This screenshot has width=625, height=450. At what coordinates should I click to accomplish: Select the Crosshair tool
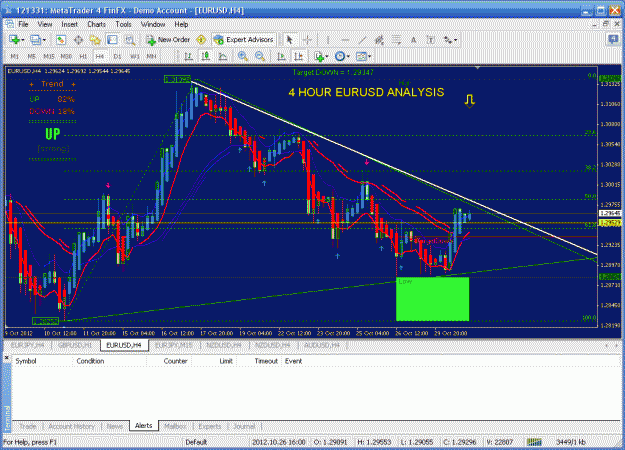pyautogui.click(x=307, y=39)
